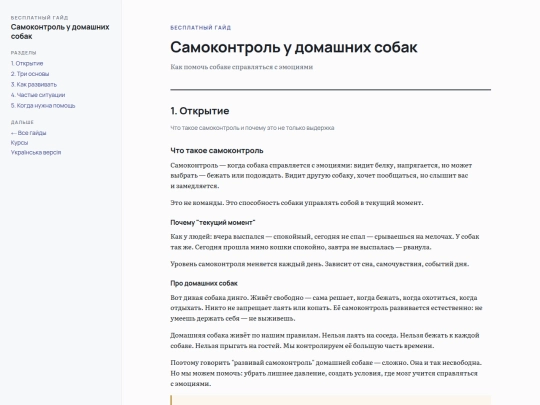Image resolution: width=540 pixels, height=405 pixels.
Task: Click subheading "Почему "текущий момент""
Action: (212, 222)
